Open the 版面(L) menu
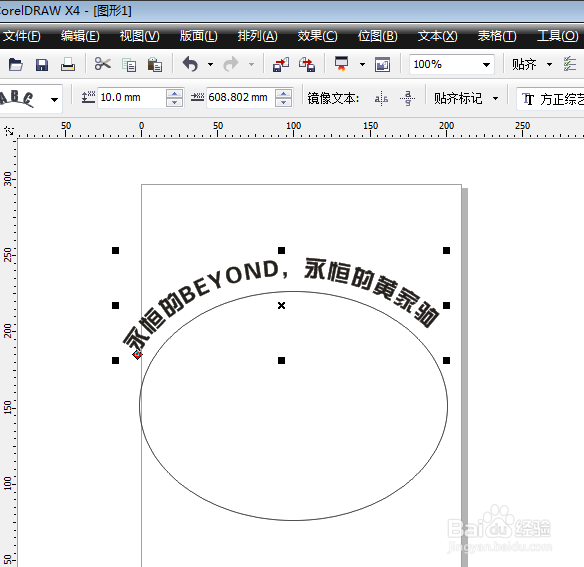Screen dimensions: 584x567 (x=199, y=36)
